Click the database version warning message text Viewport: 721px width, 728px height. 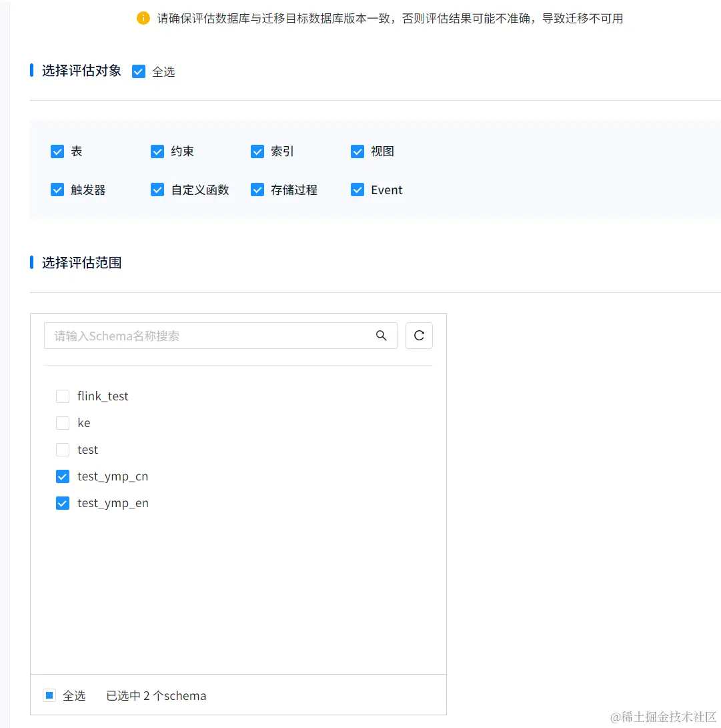[390, 19]
